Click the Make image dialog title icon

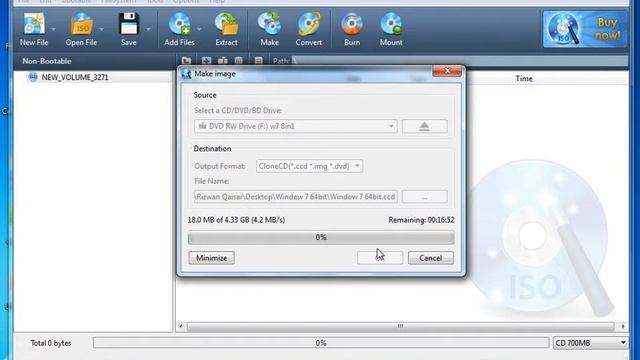[186, 74]
